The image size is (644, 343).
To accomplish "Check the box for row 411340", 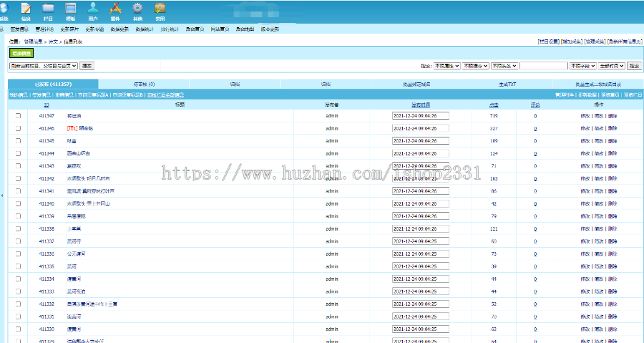I will pos(18,204).
